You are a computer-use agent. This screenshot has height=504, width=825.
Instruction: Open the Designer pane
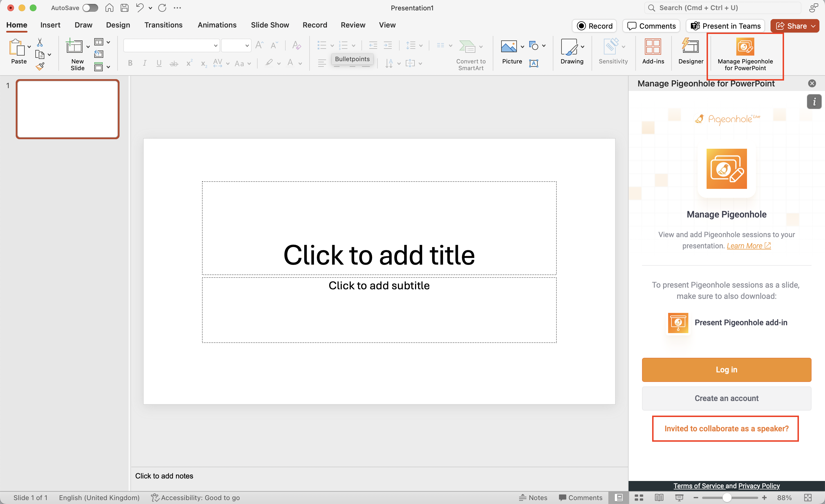coord(691,52)
